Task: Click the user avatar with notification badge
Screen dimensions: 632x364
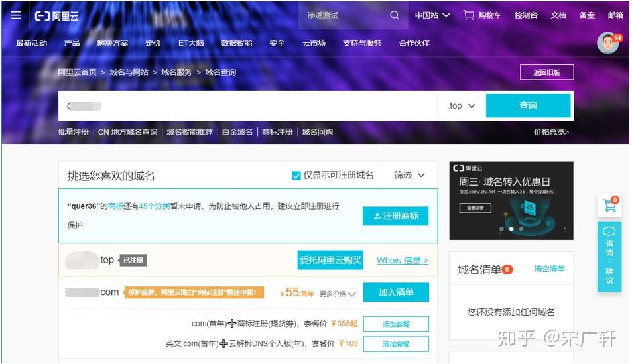Action: coord(608,43)
